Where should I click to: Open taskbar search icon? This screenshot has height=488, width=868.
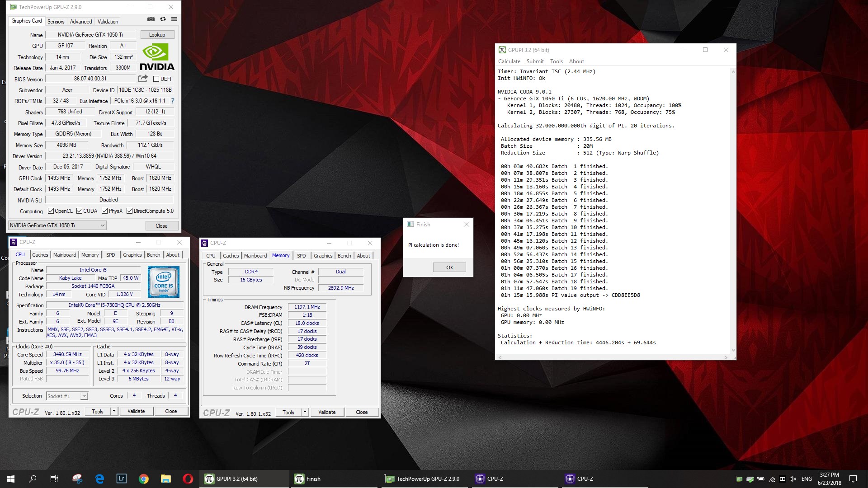pos(33,479)
